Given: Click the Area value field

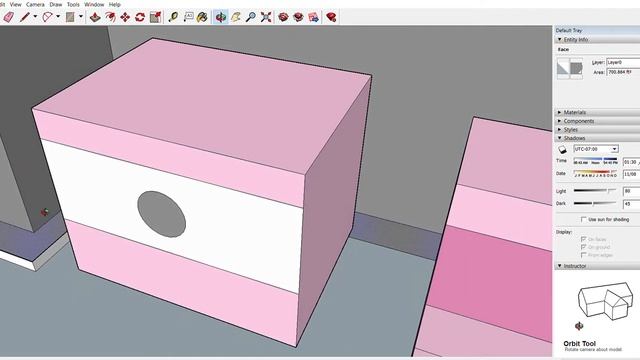Looking at the screenshot, I should coord(623,72).
